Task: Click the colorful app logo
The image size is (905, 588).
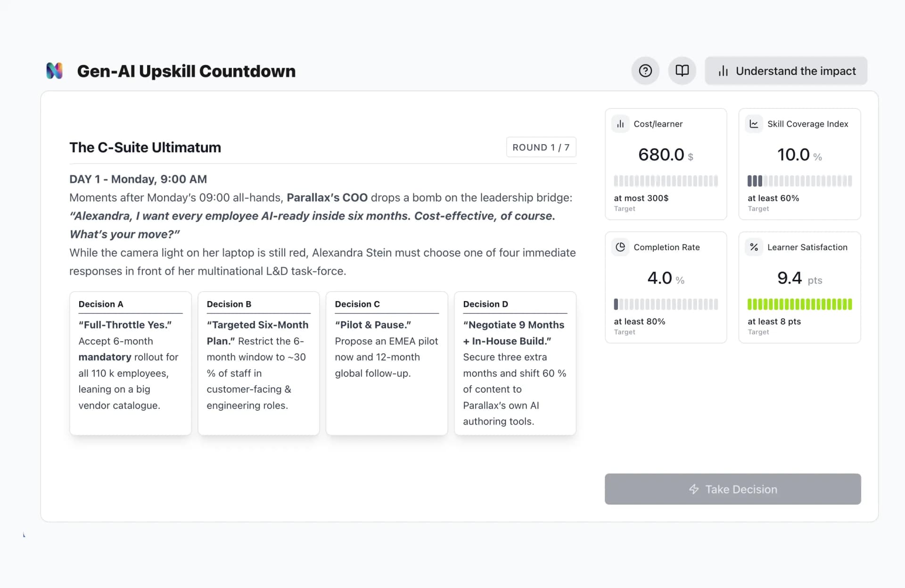Action: (x=55, y=71)
